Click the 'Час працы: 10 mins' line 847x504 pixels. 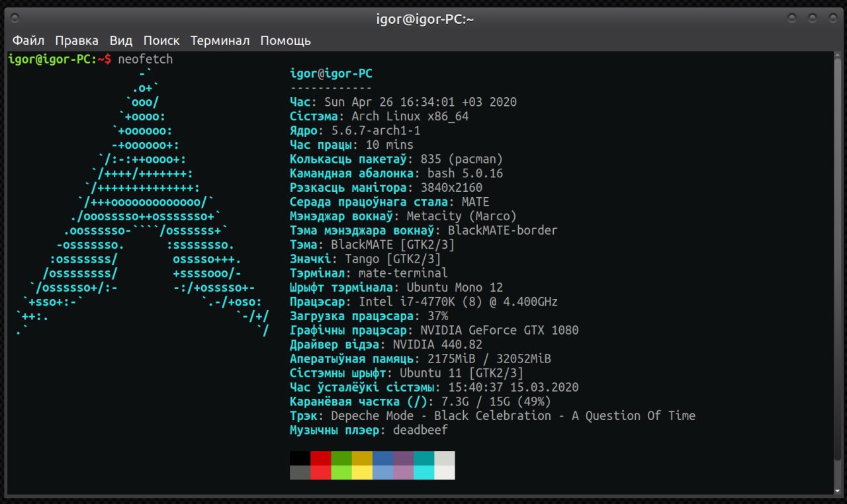coord(351,145)
